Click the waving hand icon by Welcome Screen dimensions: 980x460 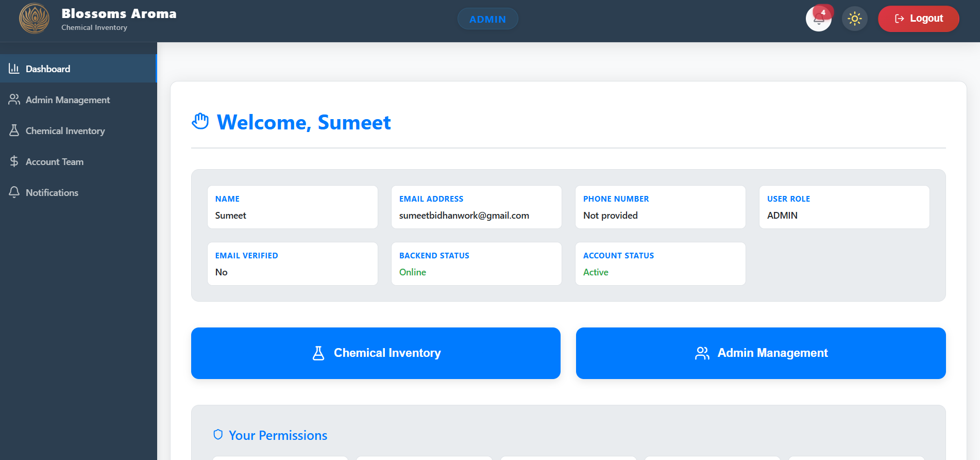(200, 122)
